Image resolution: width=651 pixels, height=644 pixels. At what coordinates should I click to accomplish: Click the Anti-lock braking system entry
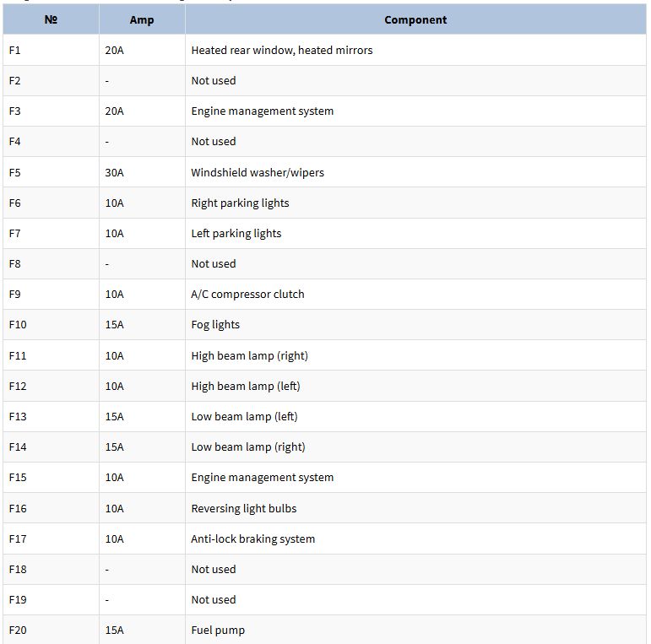pos(252,538)
